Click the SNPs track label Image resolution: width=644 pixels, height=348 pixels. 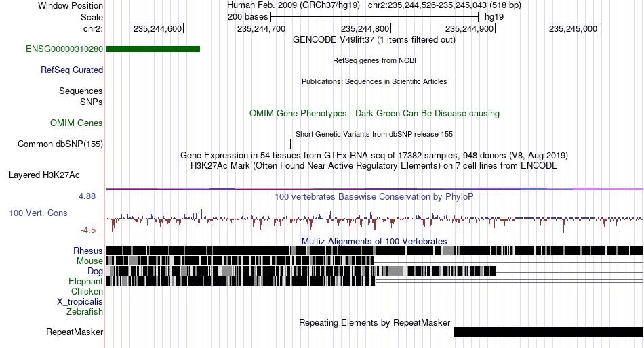pyautogui.click(x=92, y=102)
